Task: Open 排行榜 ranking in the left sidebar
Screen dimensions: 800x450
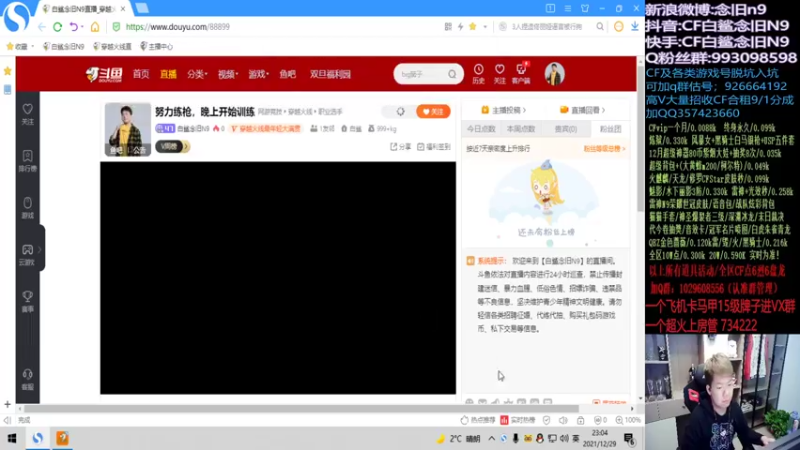Action: tap(28, 161)
